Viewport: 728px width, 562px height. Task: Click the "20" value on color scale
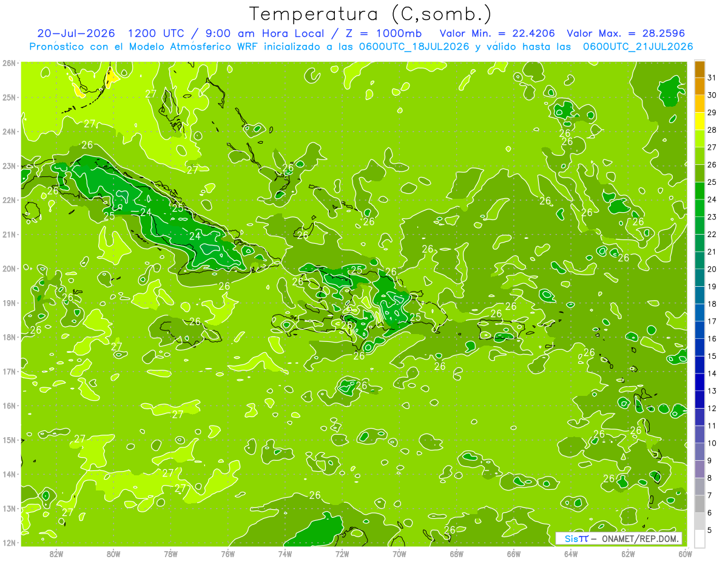coord(712,269)
